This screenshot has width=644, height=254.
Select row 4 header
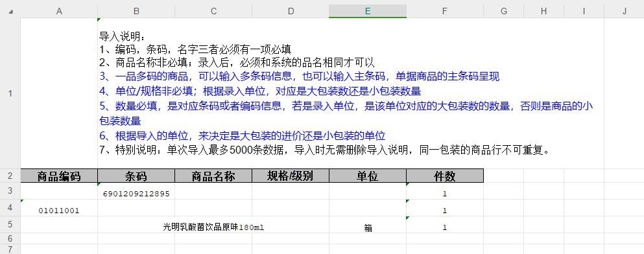point(10,208)
